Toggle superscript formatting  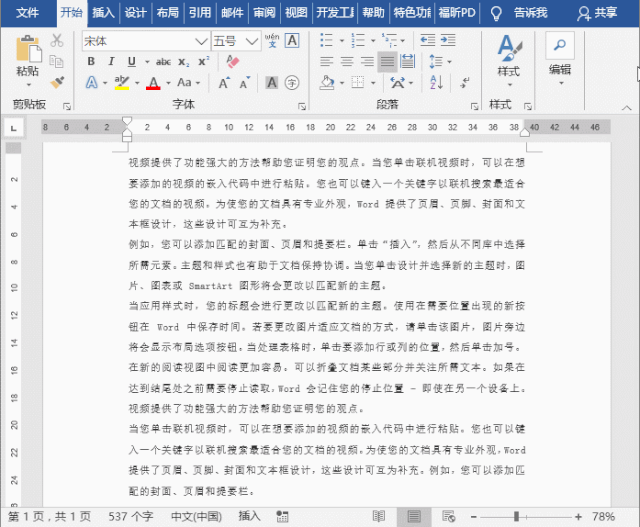(x=203, y=61)
